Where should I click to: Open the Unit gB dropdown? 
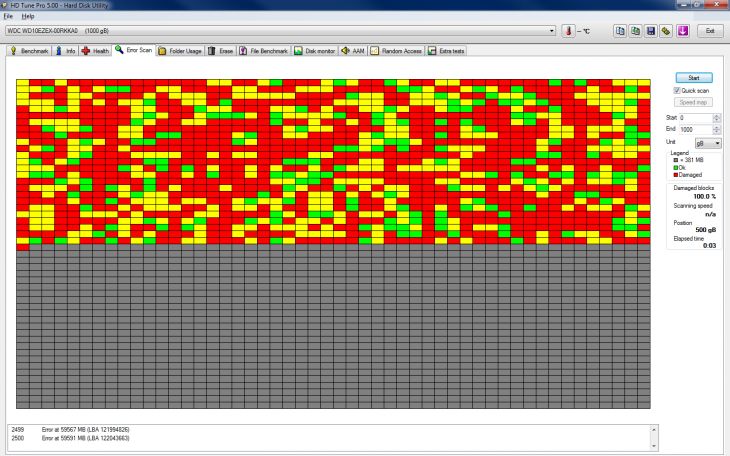point(708,143)
